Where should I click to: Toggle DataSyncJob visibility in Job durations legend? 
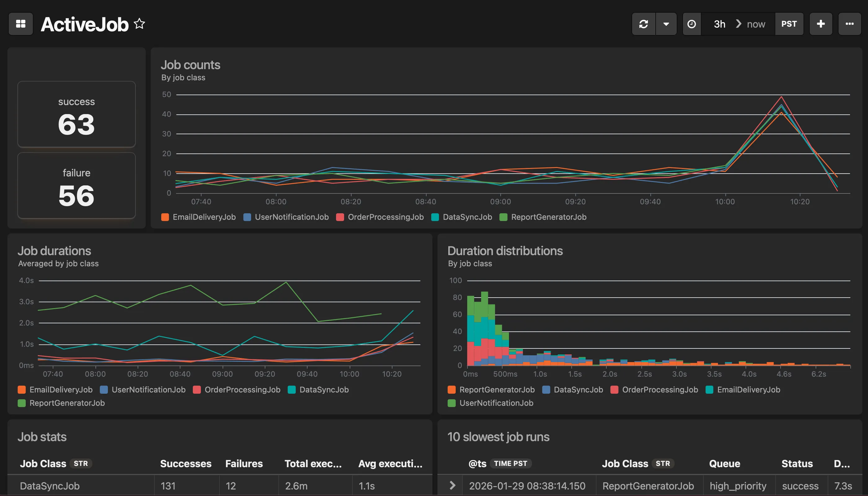pos(324,390)
